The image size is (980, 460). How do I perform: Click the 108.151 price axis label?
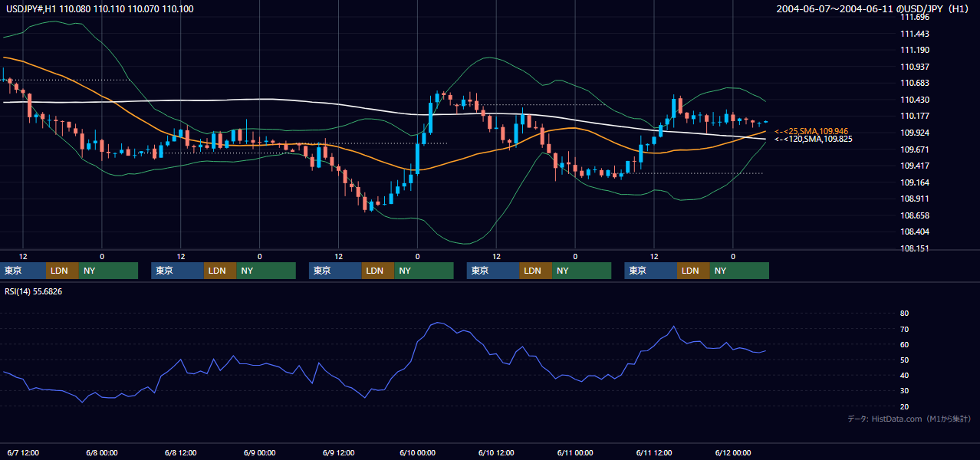tap(915, 248)
